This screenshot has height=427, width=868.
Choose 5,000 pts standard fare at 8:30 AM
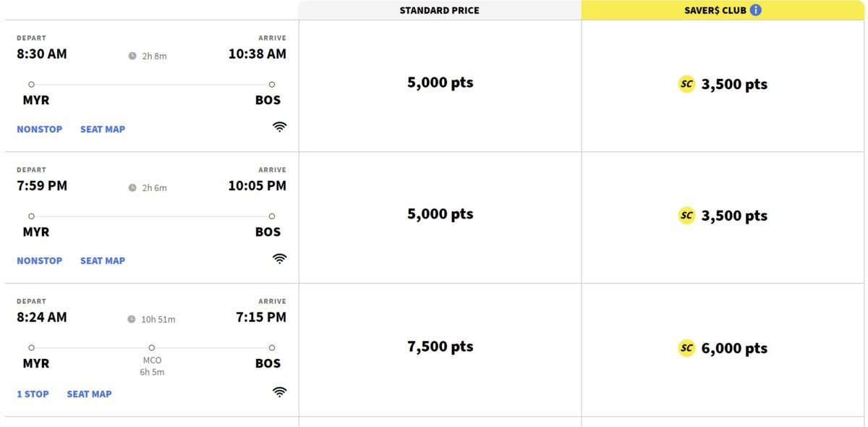(440, 83)
